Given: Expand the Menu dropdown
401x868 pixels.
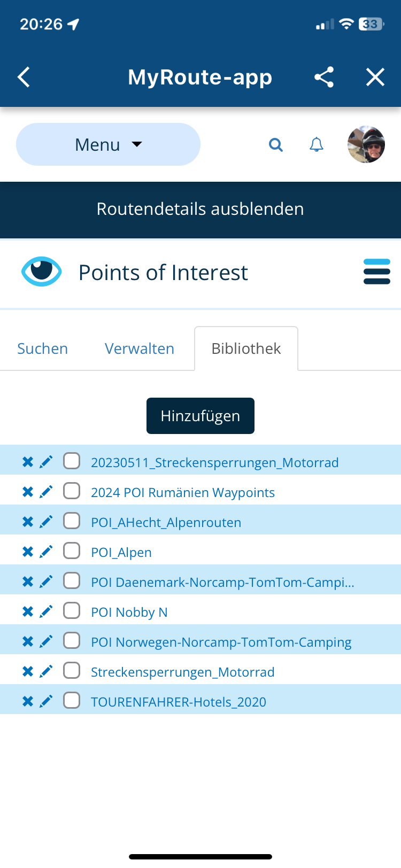Looking at the screenshot, I should (x=108, y=144).
